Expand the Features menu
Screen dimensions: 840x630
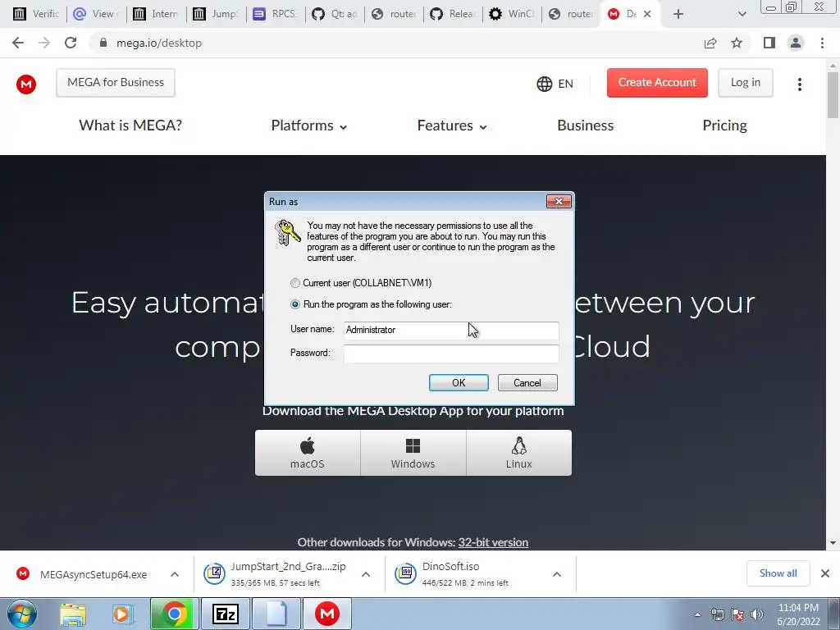(452, 126)
